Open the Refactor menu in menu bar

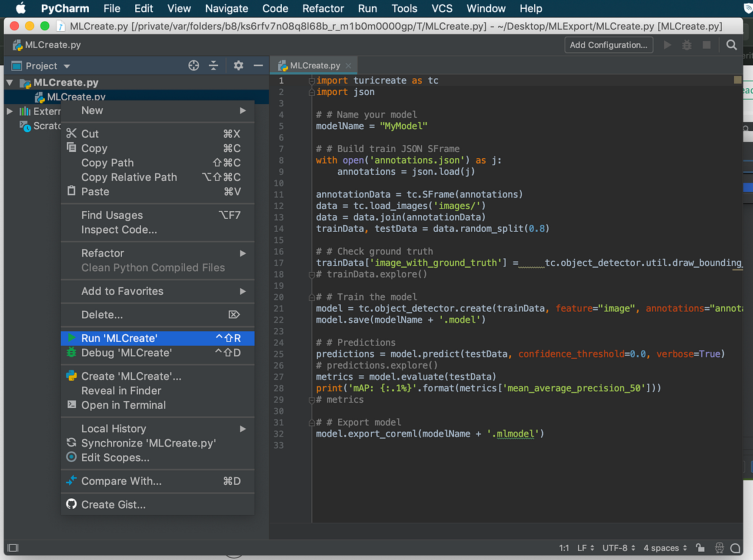coord(323,8)
